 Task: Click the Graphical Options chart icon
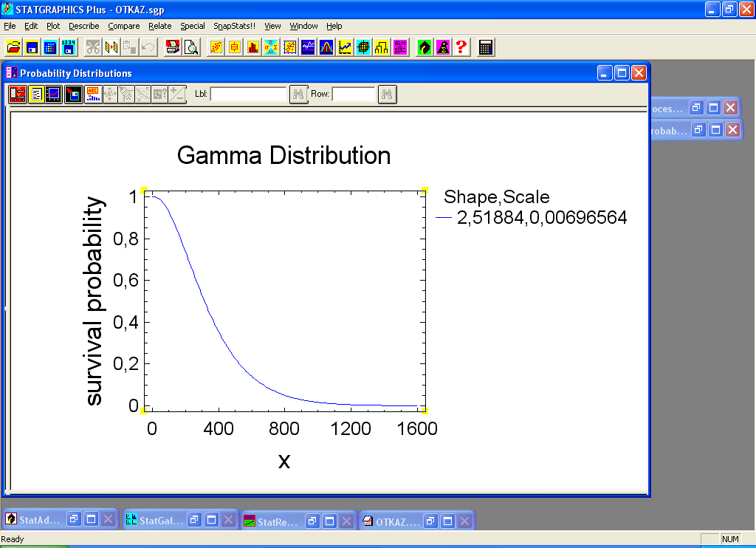pyautogui.click(x=53, y=94)
